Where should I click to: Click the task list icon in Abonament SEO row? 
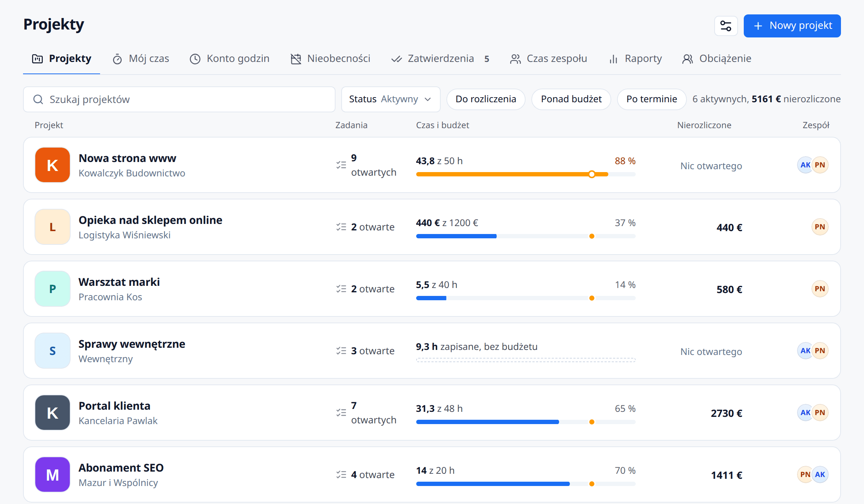coord(341,474)
